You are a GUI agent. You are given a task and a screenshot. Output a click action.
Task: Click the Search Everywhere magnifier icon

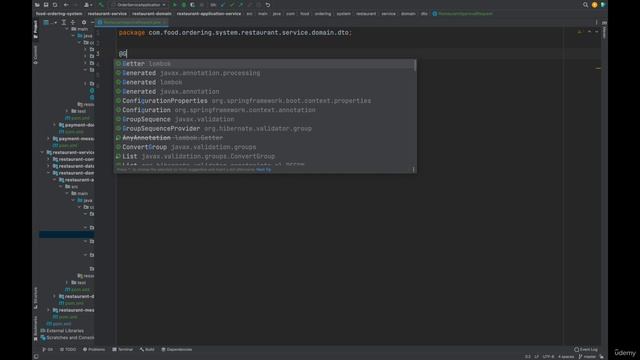coord(585,5)
